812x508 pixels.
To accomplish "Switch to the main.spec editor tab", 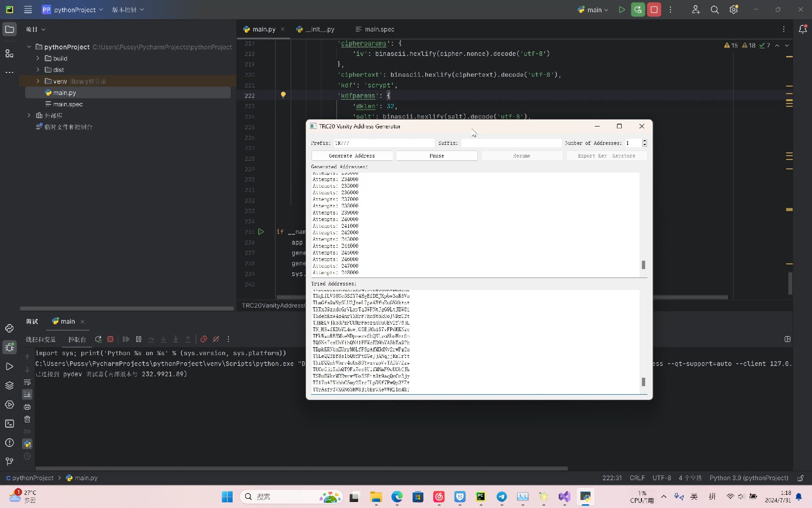I will tap(375, 29).
